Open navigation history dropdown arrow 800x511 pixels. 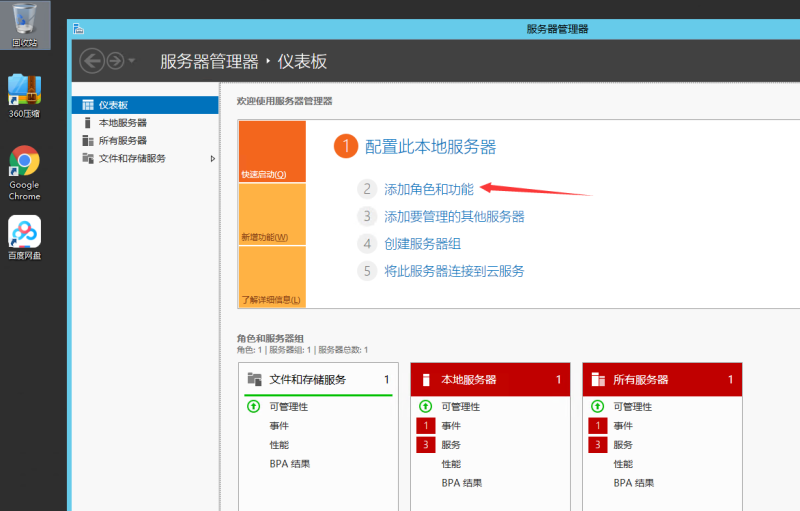[x=132, y=61]
